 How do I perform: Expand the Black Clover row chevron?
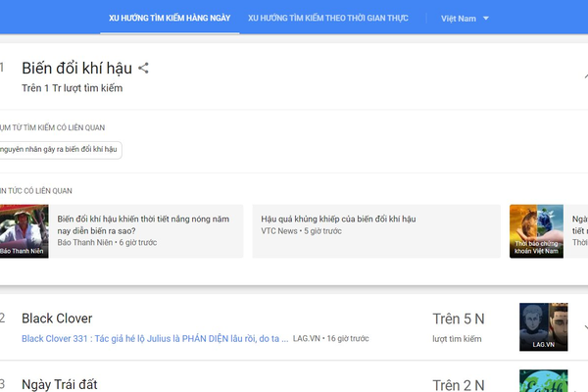[585, 327]
